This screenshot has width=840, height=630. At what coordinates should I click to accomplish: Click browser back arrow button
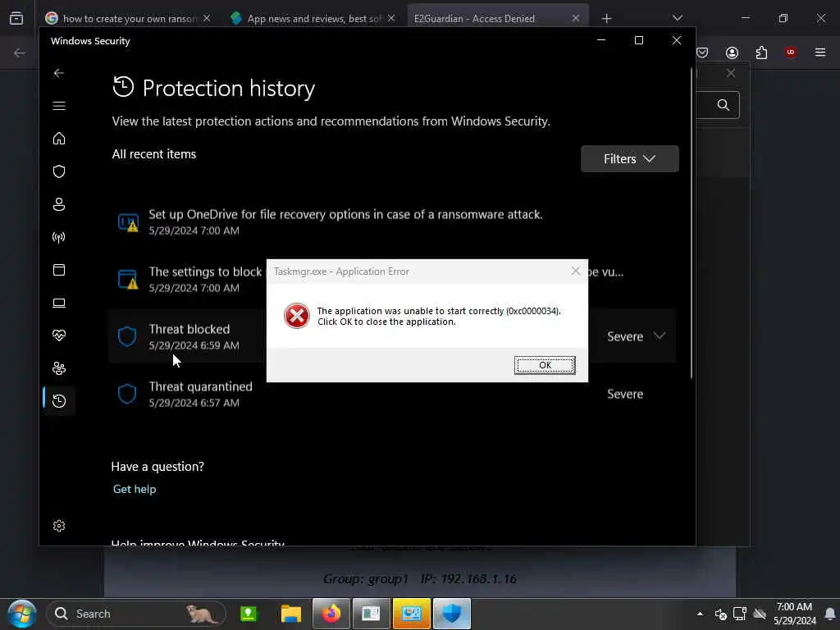click(20, 52)
